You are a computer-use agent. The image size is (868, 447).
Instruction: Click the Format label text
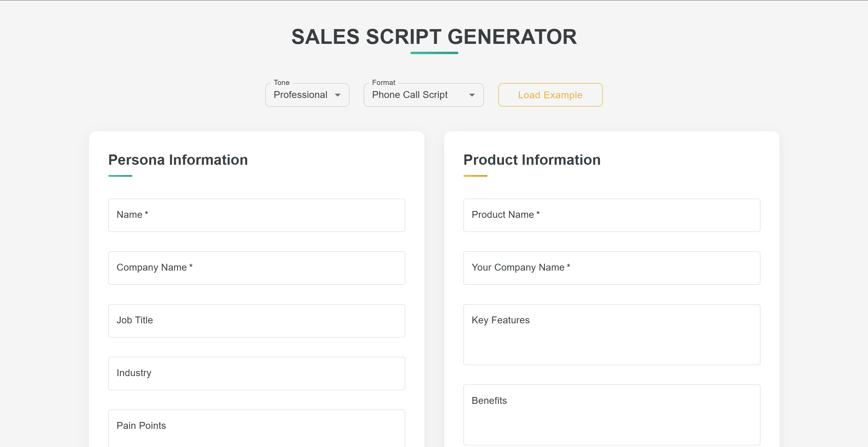point(384,83)
